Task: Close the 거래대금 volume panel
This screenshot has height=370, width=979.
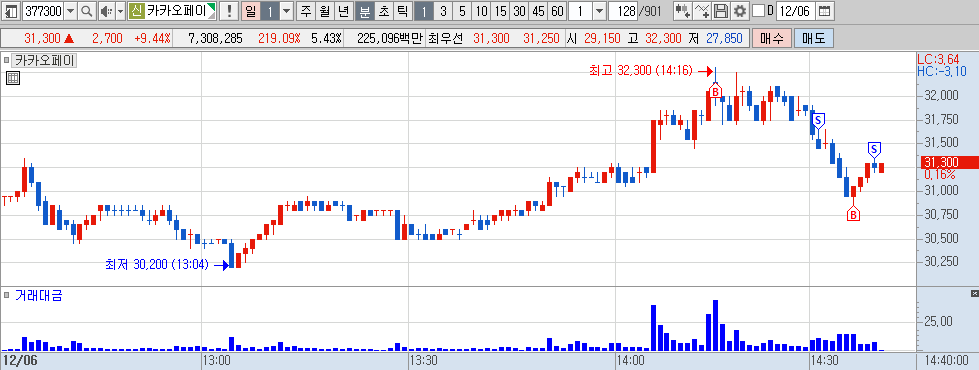Action: (975, 293)
